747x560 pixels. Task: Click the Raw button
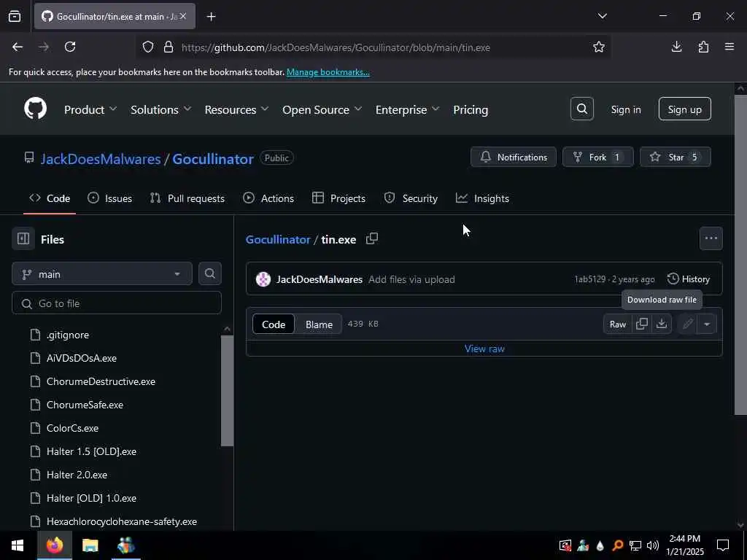[x=617, y=324]
